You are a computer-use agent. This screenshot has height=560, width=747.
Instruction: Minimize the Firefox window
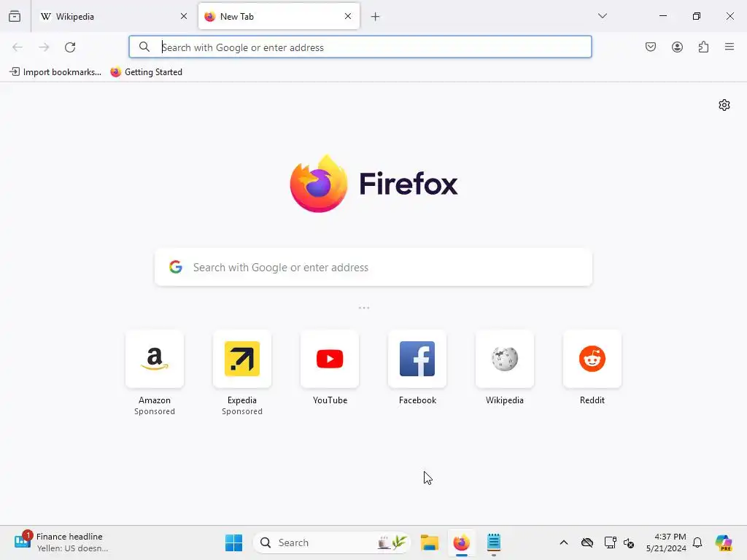[662, 16]
